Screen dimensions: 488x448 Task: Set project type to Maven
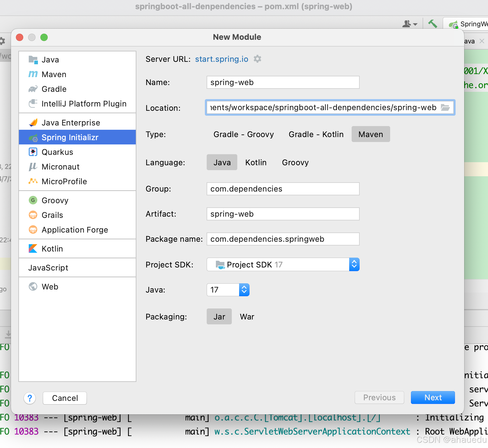[x=371, y=134]
